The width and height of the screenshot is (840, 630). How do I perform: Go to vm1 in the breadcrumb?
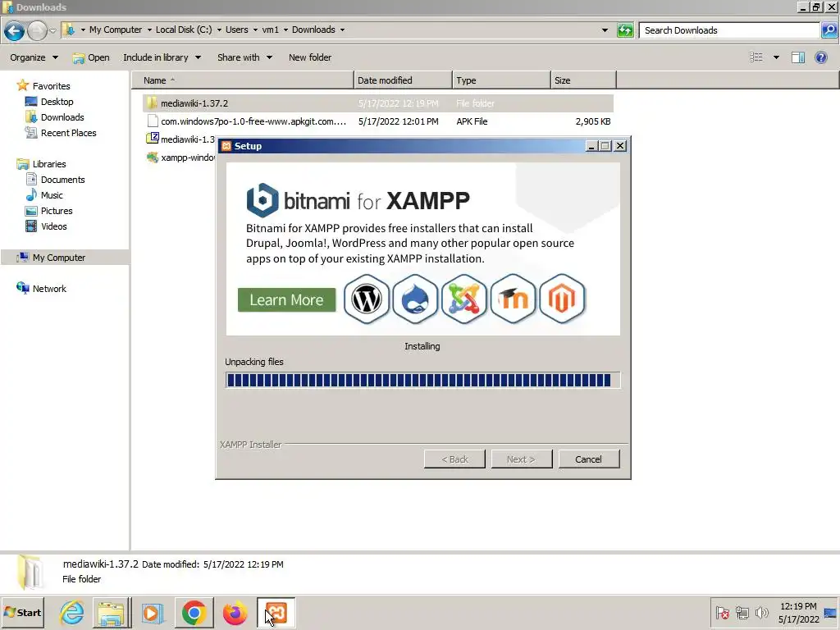point(270,30)
